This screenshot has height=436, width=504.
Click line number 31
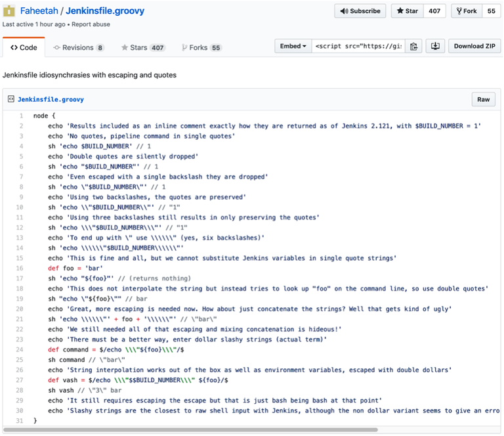[x=20, y=420]
